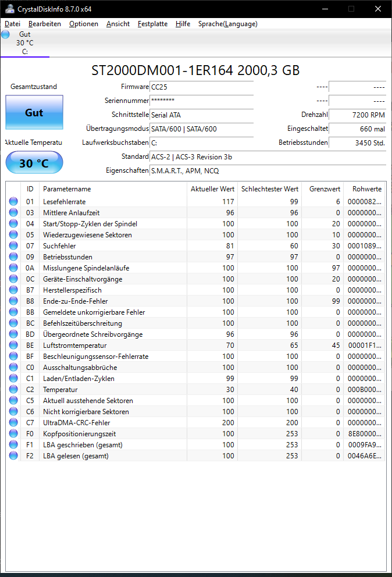Screen dimensions: 392x577
Task: Click the Schlechtester Wert column header
Action: (x=270, y=189)
